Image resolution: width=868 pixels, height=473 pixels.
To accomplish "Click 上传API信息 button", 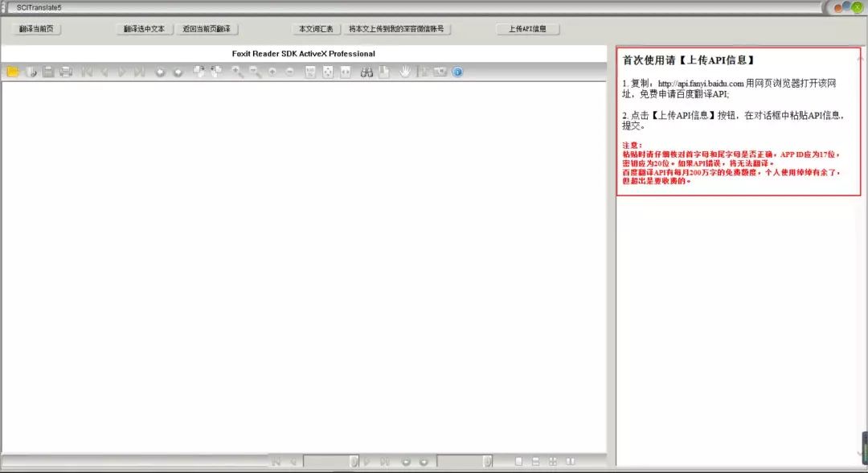I will coord(527,29).
